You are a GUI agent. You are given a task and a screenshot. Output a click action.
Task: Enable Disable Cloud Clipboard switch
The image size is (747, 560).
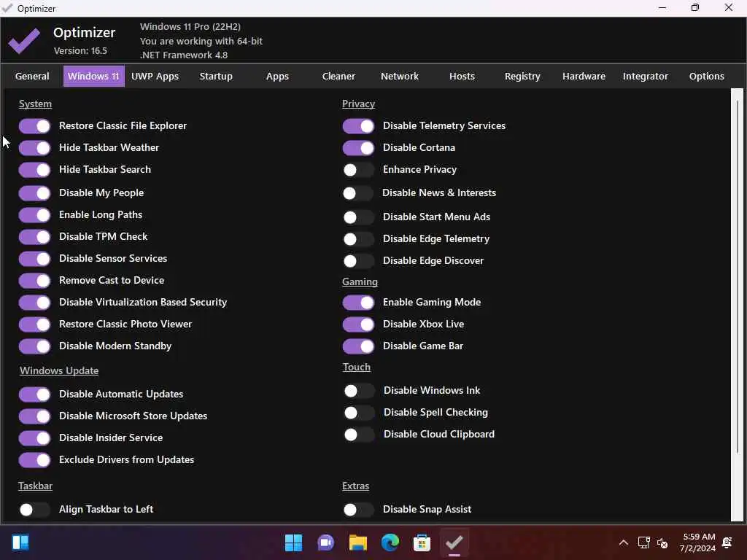(x=359, y=435)
